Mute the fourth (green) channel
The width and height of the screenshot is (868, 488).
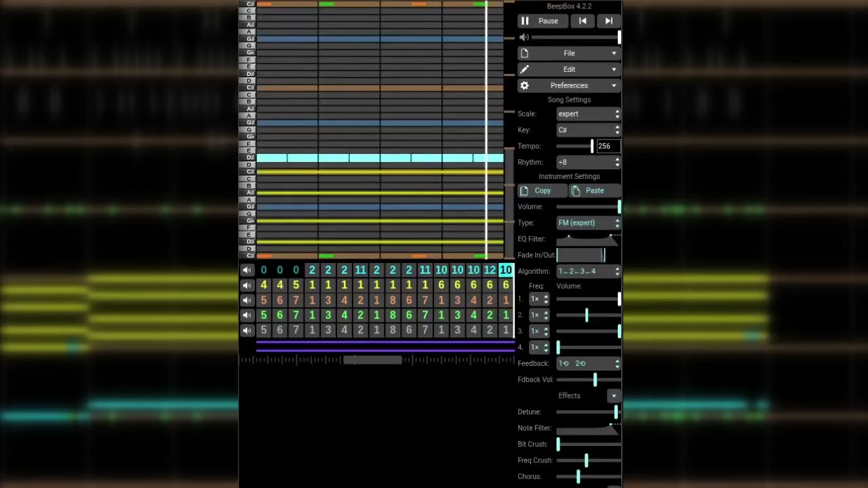coord(247,315)
